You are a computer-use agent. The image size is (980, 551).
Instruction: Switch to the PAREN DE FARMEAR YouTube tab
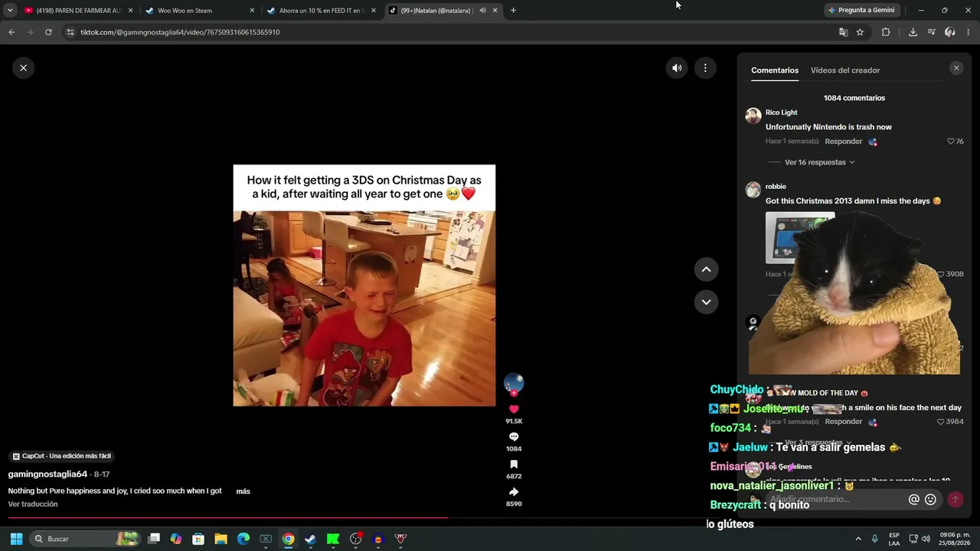point(78,11)
